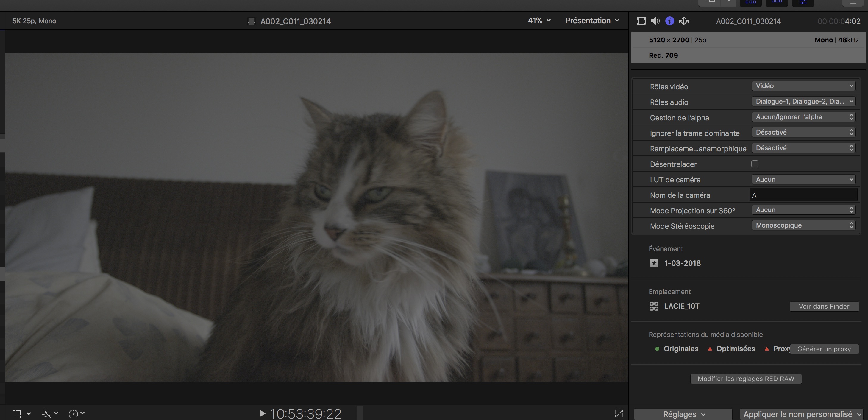
Task: Click the event star icon beside 1-03-2018
Action: (654, 263)
